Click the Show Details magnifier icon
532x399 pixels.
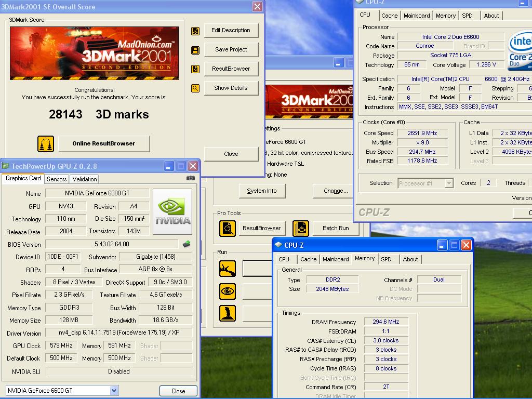195,88
